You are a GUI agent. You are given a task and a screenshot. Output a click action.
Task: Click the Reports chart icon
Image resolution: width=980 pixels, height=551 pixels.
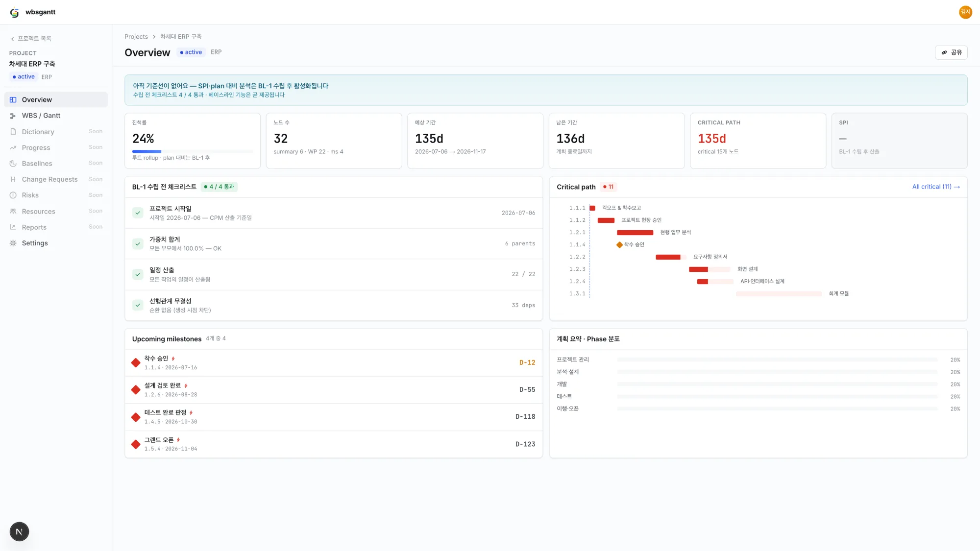13,227
